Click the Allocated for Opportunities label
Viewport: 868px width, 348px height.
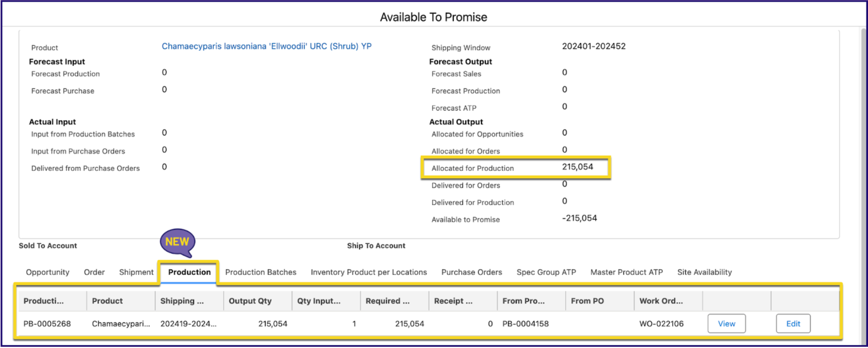(477, 134)
